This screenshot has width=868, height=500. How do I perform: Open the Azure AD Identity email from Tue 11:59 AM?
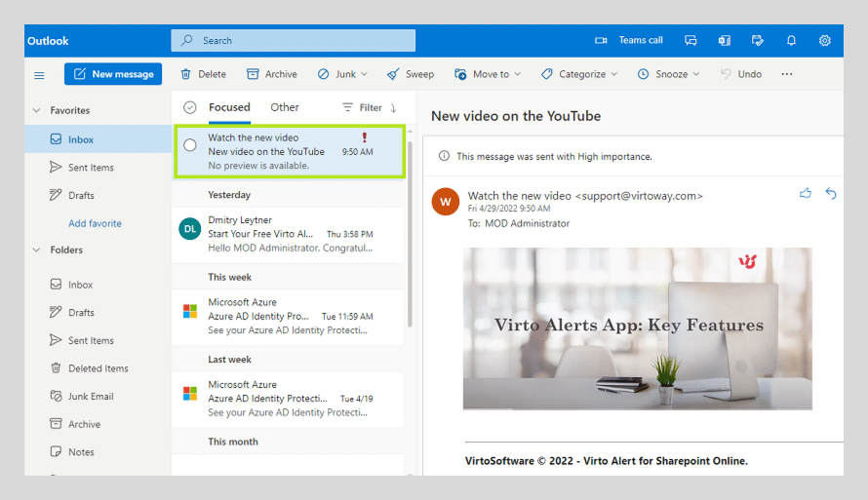289,317
